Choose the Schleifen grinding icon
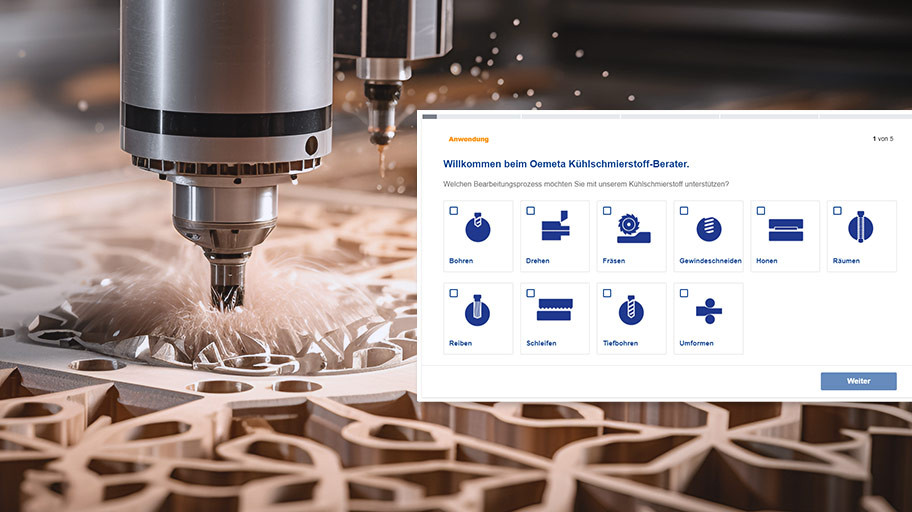Image resolution: width=912 pixels, height=512 pixels. pos(555,310)
